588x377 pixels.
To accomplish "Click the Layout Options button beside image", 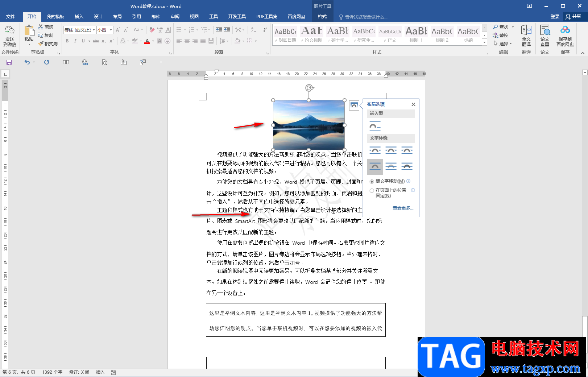I will [x=354, y=105].
